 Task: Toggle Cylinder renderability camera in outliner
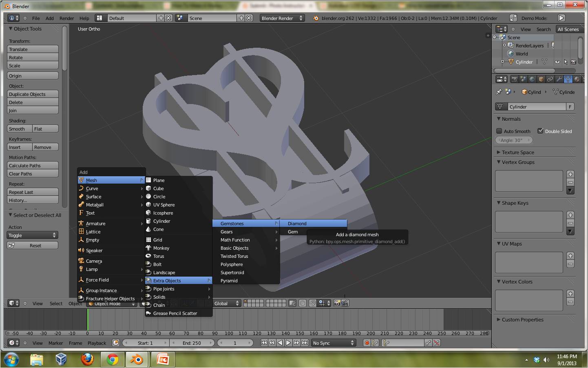(573, 62)
